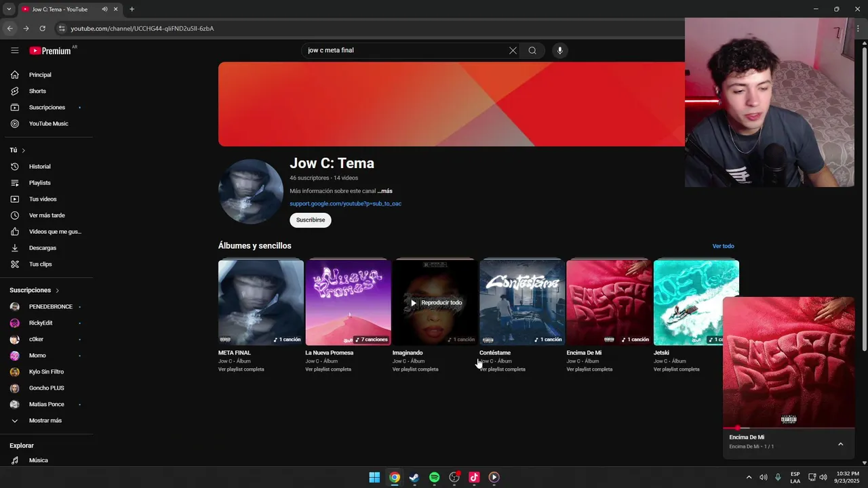Expand the Tú section chevron
This screenshot has height=488, width=868.
23,150
